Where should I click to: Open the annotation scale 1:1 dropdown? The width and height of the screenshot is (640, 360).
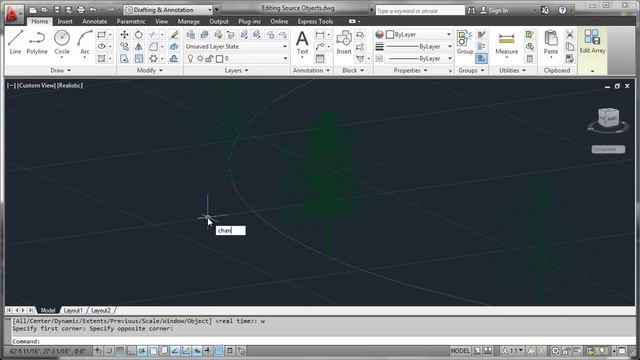513,351
